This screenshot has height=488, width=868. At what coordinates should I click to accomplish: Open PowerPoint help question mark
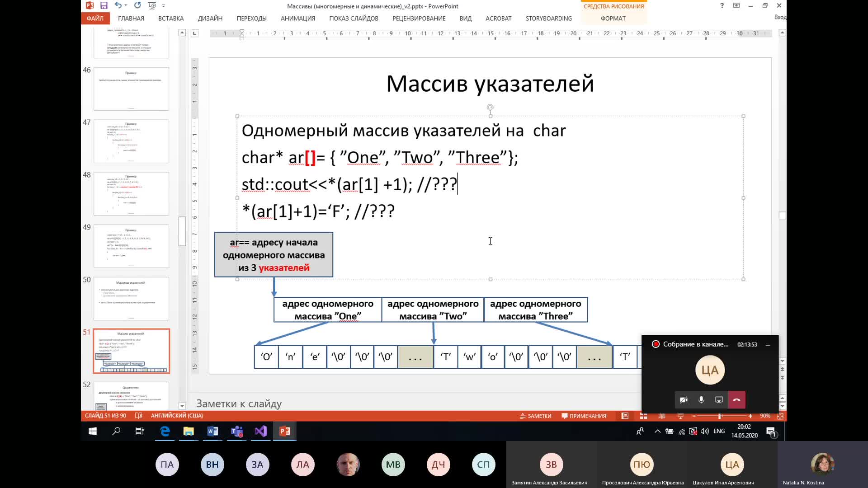[722, 5]
